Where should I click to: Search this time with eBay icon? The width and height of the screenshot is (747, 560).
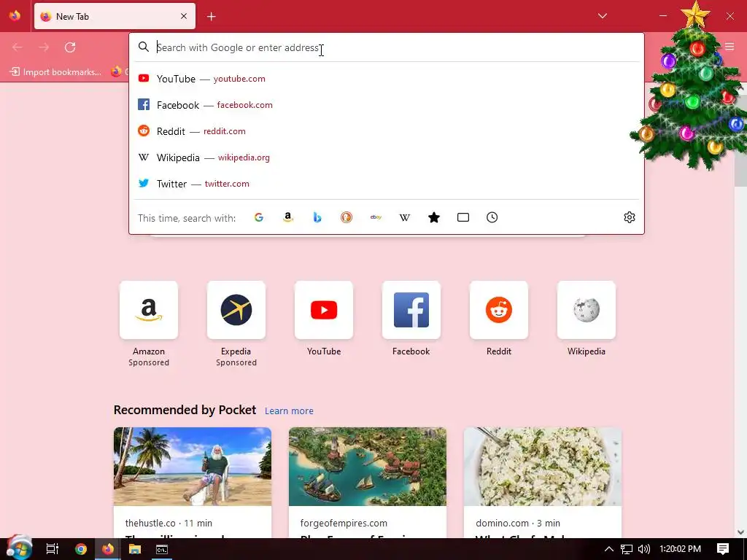(376, 217)
